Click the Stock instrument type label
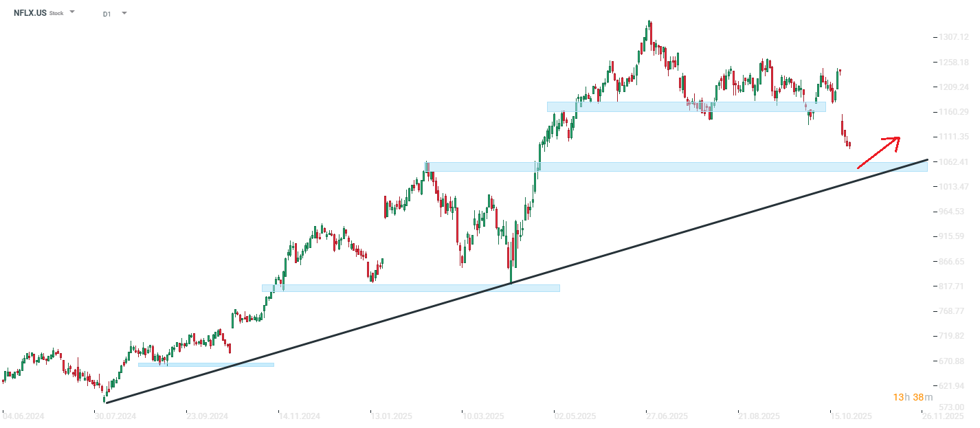The image size is (980, 428). 56,13
